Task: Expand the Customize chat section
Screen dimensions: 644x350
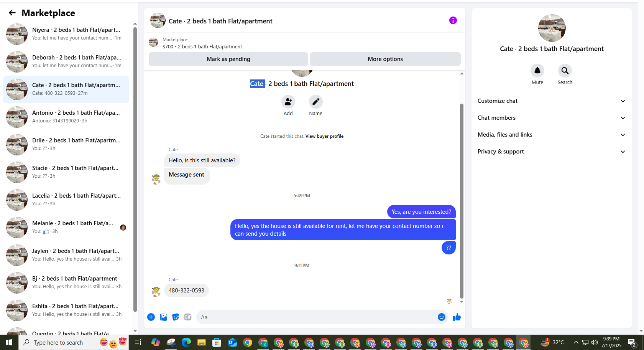Action: coord(552,101)
